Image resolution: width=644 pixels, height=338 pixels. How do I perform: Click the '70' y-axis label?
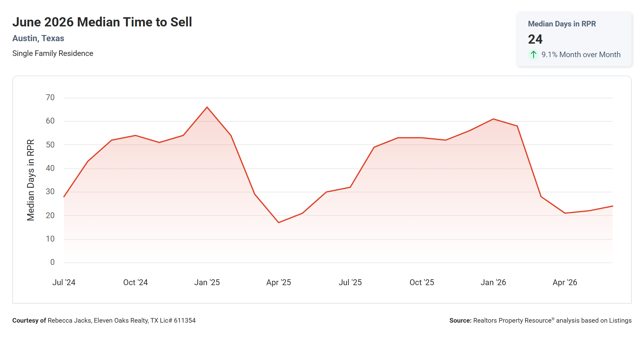point(50,98)
